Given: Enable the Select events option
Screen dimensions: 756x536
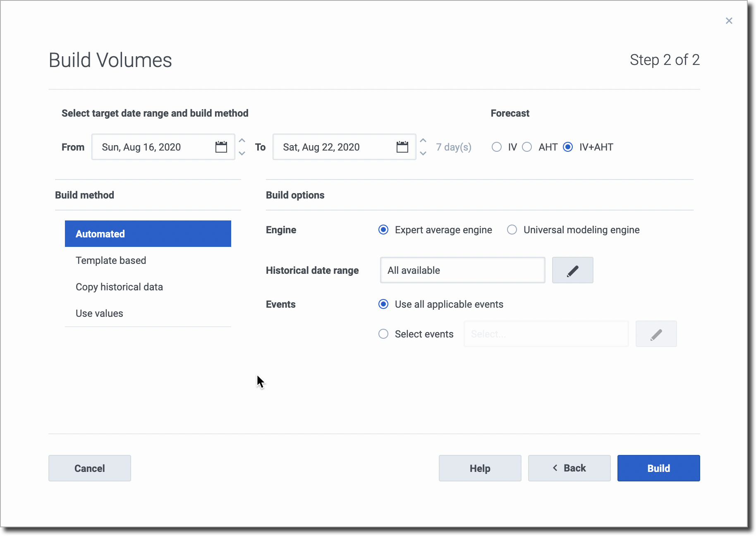Looking at the screenshot, I should (383, 334).
